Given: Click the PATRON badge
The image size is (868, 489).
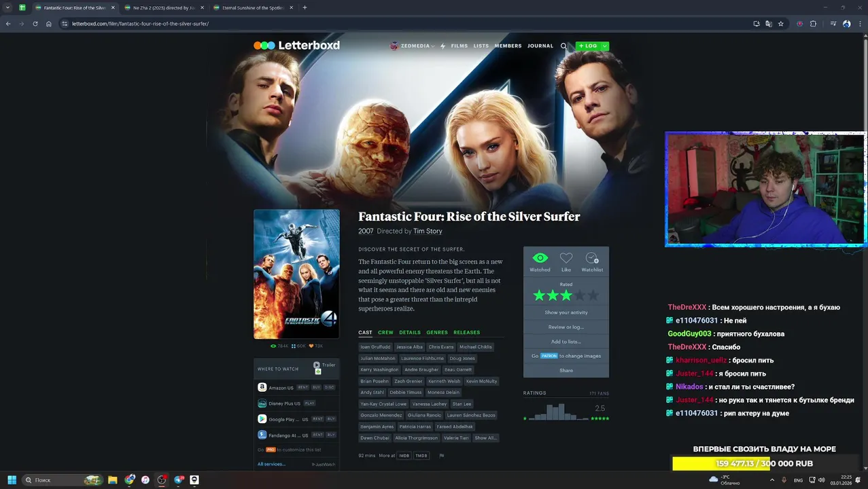Looking at the screenshot, I should coord(549,356).
